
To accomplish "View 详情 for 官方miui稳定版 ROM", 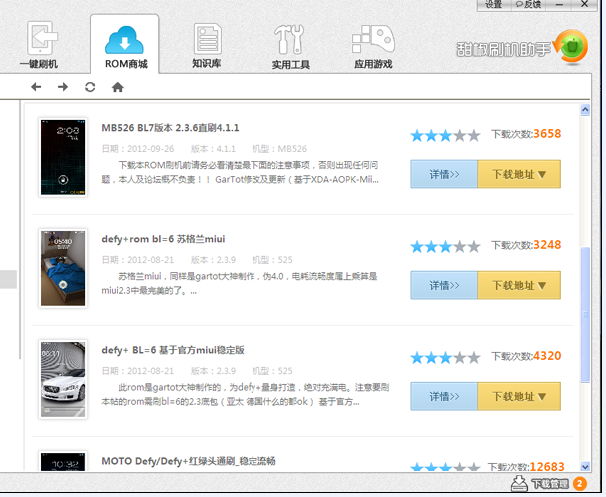I will [444, 396].
